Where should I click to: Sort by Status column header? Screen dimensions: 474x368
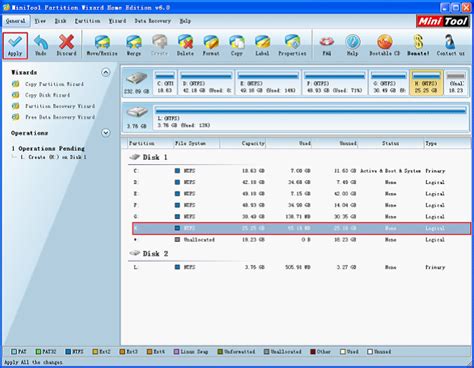(391, 143)
